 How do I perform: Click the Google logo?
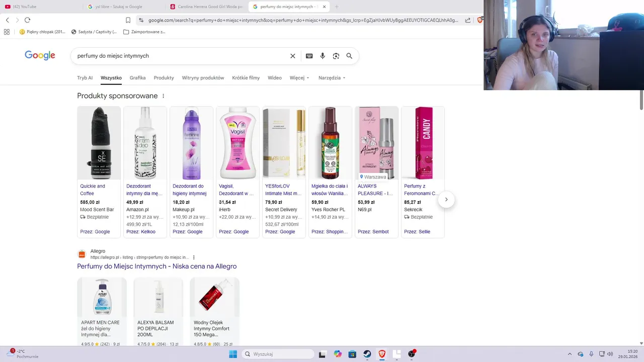click(40, 55)
